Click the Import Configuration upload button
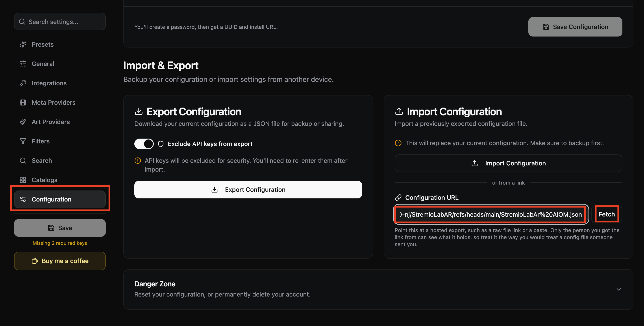The image size is (644, 326). tap(508, 163)
